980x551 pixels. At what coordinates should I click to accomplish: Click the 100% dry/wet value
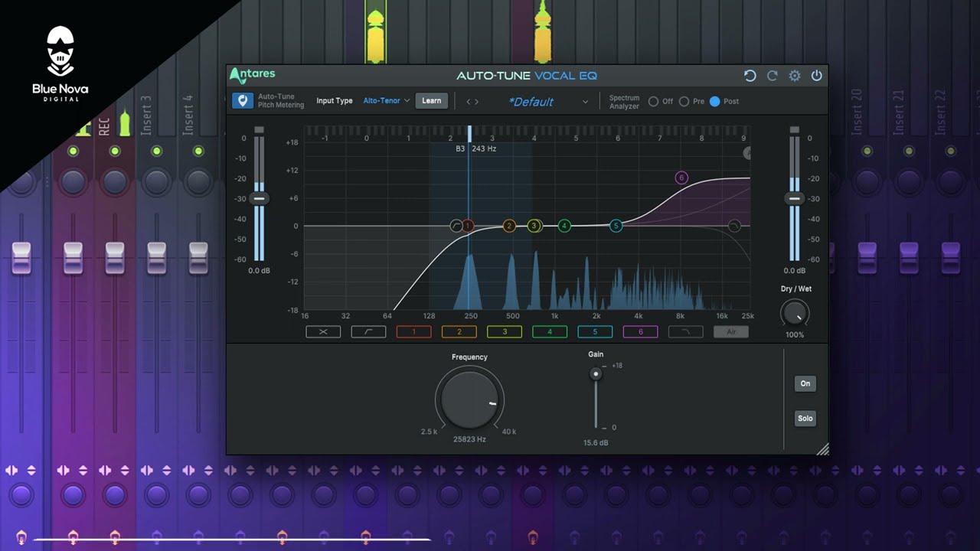click(x=795, y=335)
